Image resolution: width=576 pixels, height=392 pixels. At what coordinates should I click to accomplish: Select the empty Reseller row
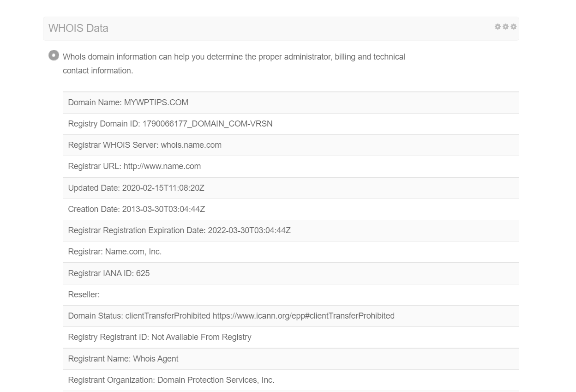pos(291,295)
